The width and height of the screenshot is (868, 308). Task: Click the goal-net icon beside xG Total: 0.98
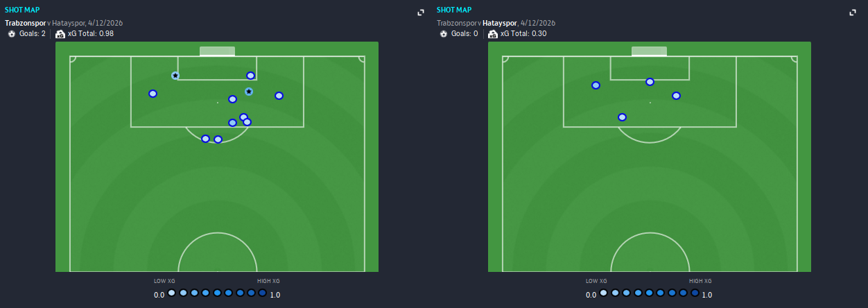(x=60, y=33)
